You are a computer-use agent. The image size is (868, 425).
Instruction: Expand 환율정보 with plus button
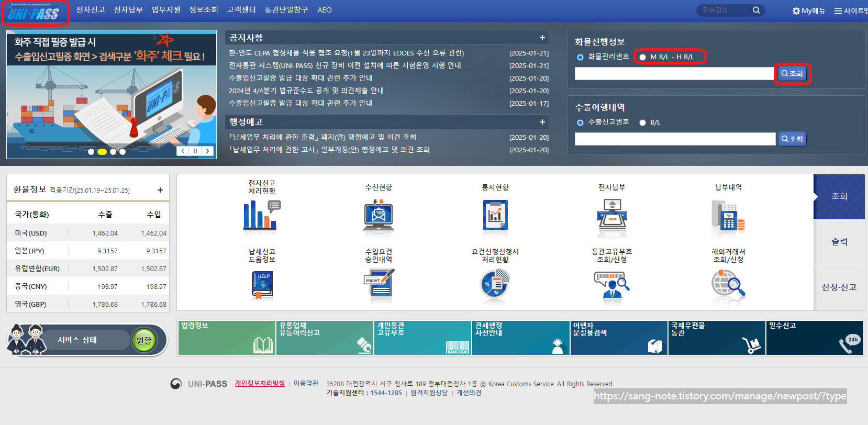pyautogui.click(x=160, y=190)
